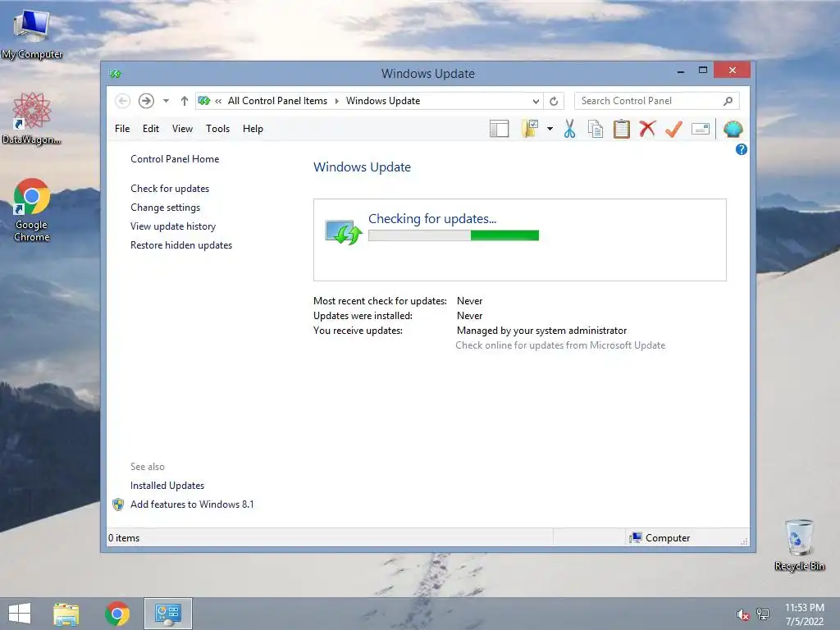Click the Cut scissors toolbar icon
The height and width of the screenshot is (630, 840).
click(x=569, y=129)
